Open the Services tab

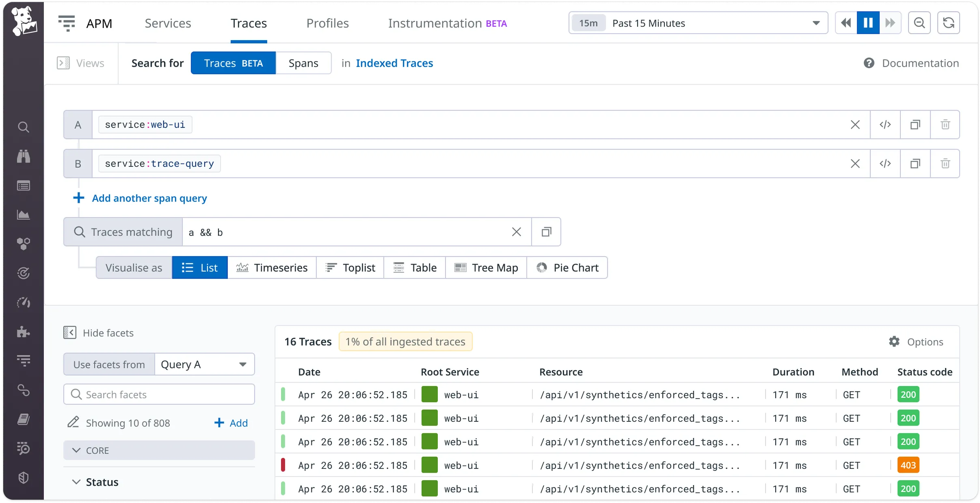pos(168,23)
